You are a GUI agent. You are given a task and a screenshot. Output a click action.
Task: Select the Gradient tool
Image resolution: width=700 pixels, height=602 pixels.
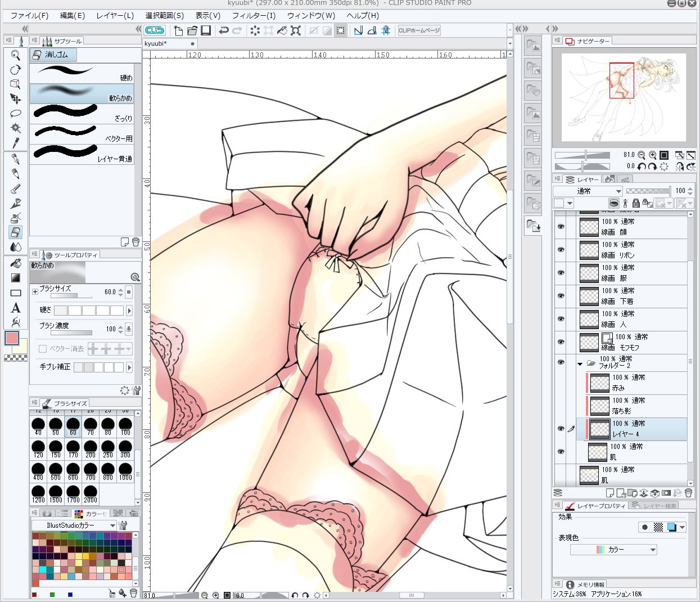[x=16, y=277]
